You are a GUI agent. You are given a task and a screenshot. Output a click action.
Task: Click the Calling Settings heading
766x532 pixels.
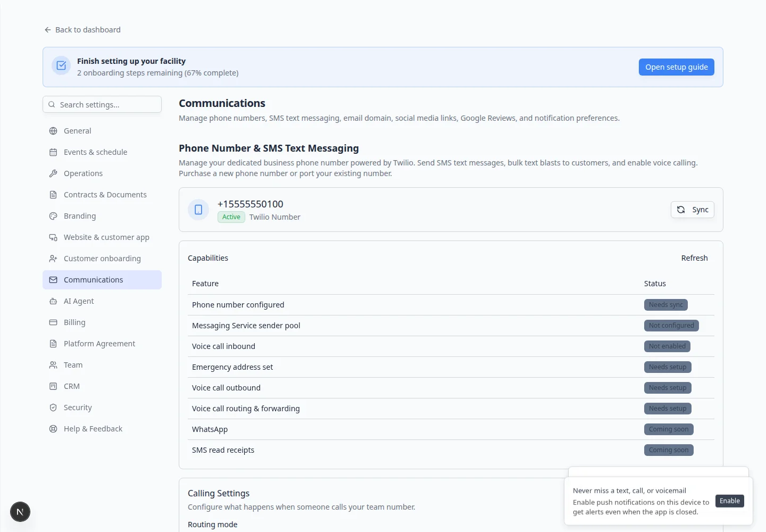[219, 493]
